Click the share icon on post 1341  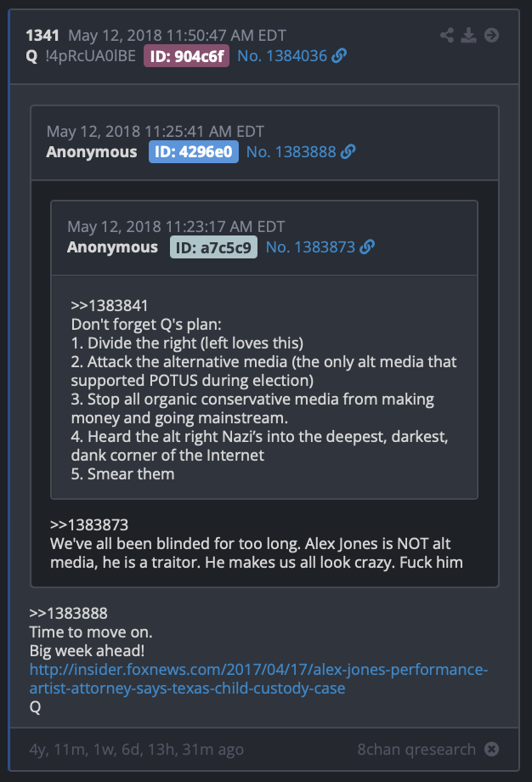pos(447,35)
